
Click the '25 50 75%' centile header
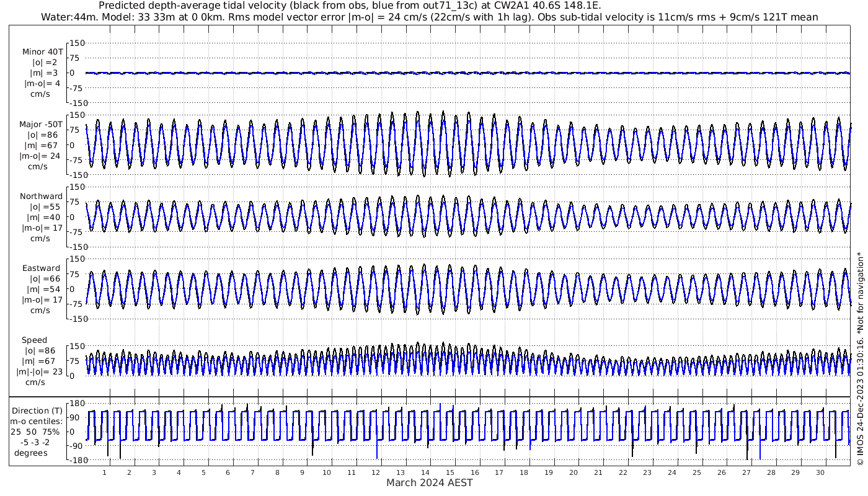(x=35, y=432)
